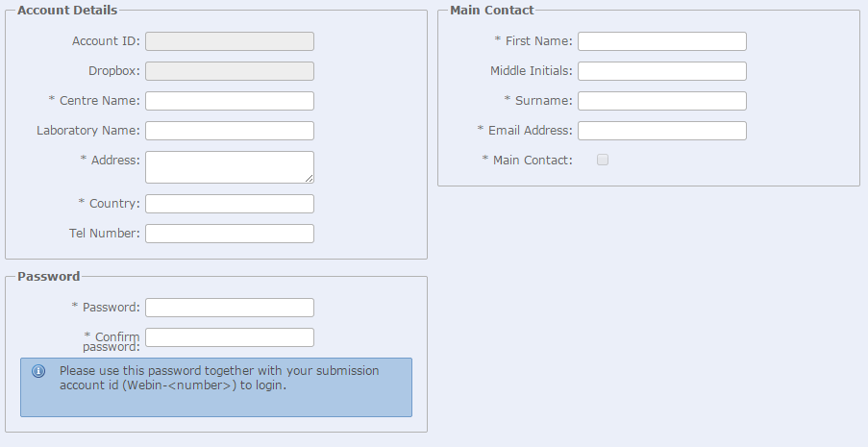The height and width of the screenshot is (447, 868).
Task: Click the Account Details section heading
Action: tap(67, 11)
